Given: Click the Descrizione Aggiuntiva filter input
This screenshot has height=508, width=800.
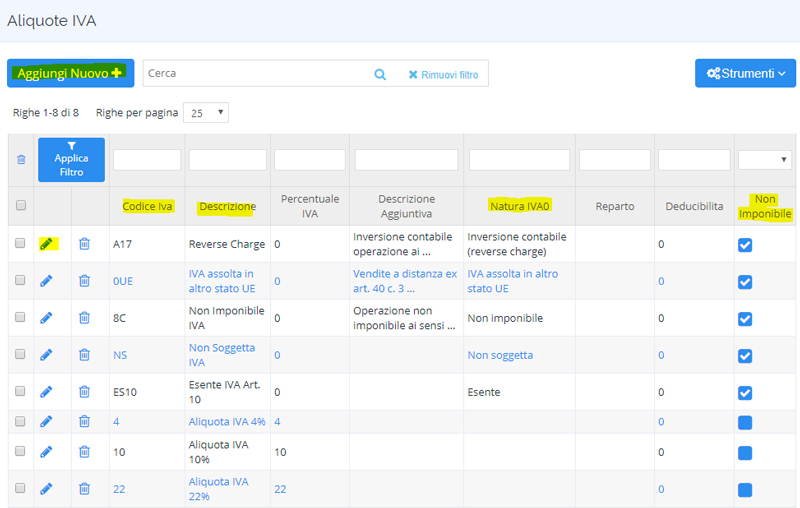Looking at the screenshot, I should click(407, 160).
